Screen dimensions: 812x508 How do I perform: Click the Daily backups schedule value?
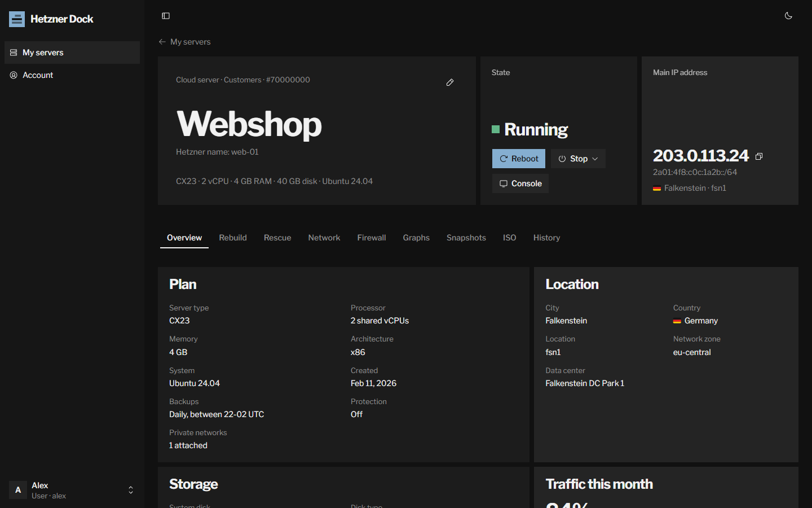point(217,414)
